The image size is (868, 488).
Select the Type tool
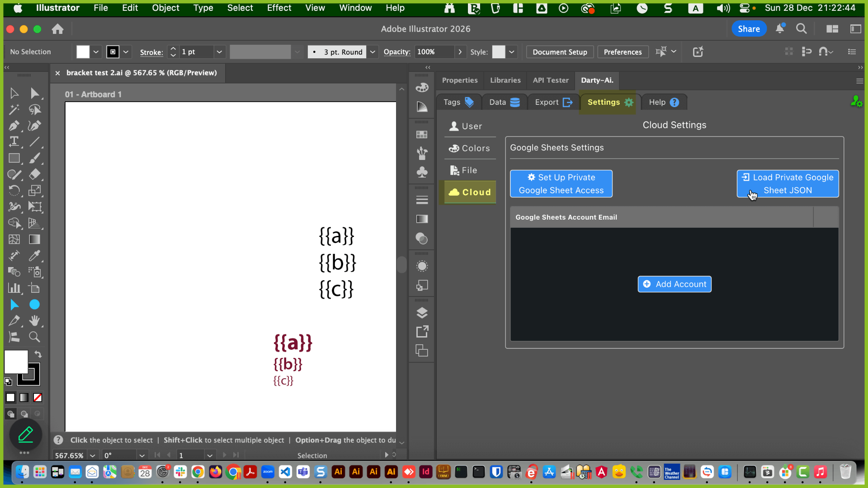click(x=14, y=142)
